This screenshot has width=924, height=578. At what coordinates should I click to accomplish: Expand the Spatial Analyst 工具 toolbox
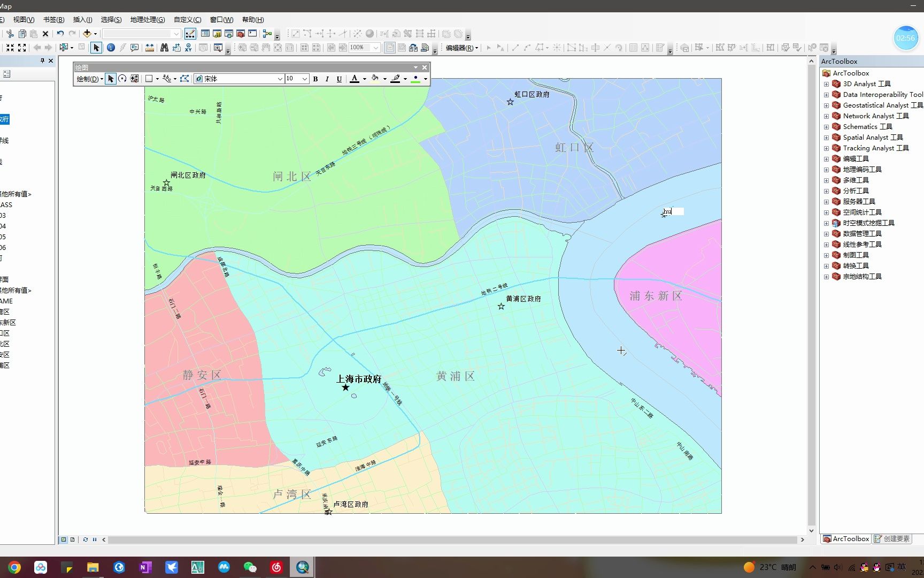pos(826,138)
